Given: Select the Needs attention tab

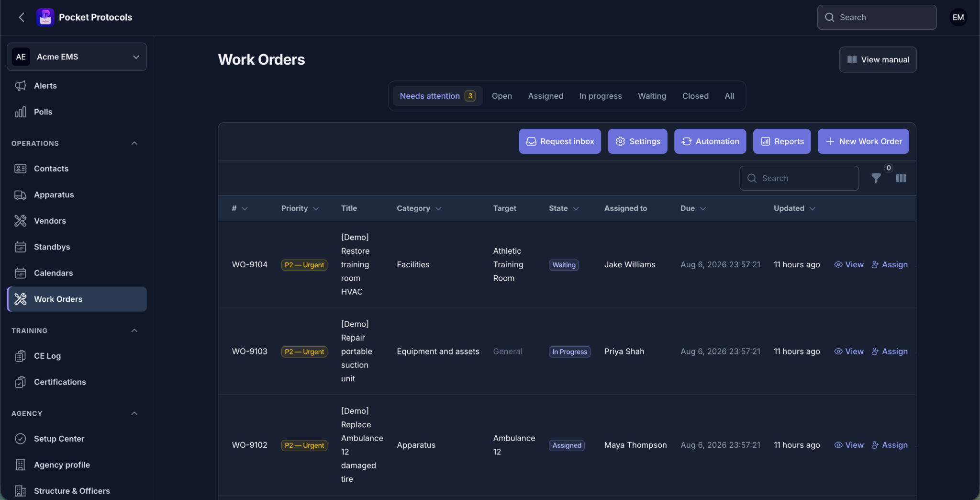Looking at the screenshot, I should tap(437, 96).
